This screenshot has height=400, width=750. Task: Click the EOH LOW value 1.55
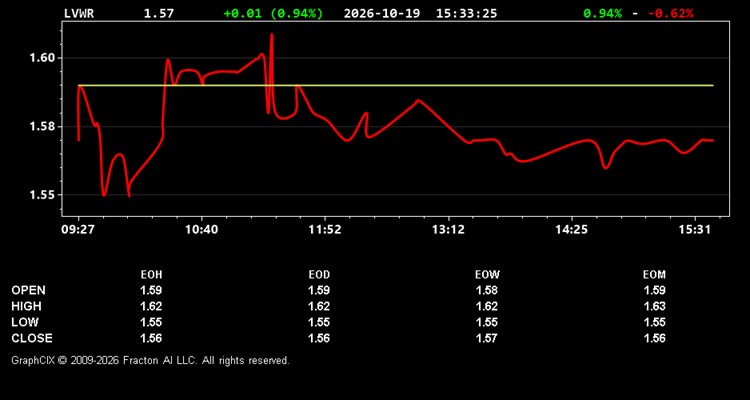[151, 322]
